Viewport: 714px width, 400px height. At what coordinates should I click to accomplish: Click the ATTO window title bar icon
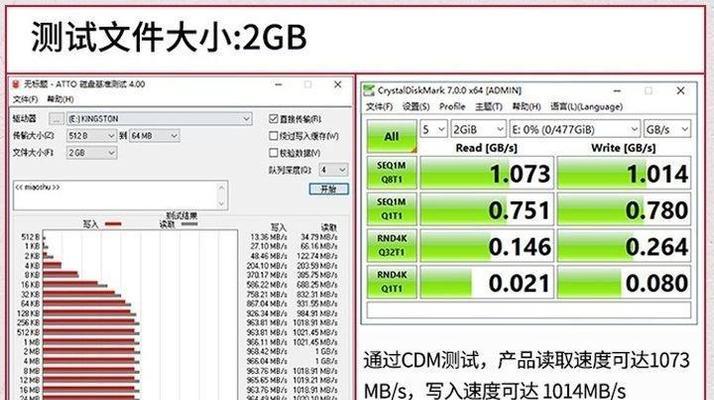click(16, 84)
